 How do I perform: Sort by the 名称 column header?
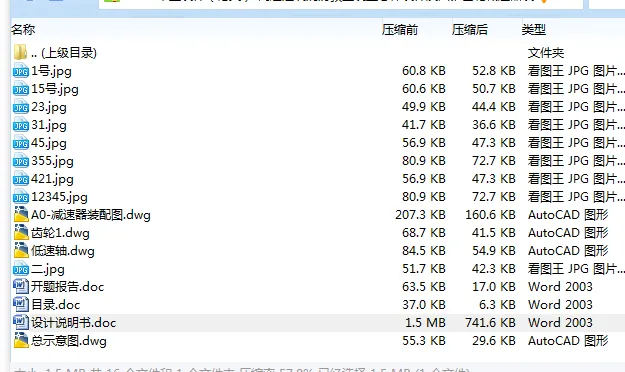pos(23,30)
